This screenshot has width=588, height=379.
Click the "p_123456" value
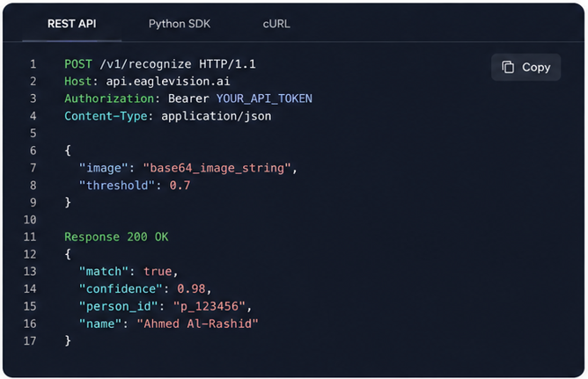click(x=209, y=306)
